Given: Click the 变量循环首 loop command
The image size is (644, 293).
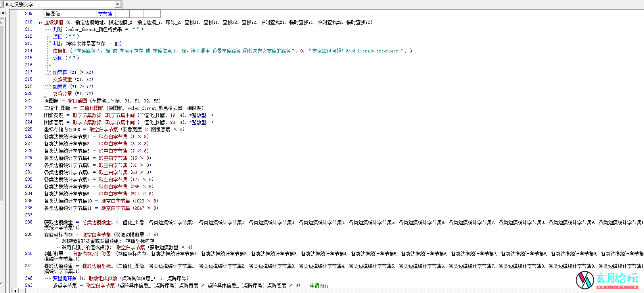Looking at the screenshot, I should click(65, 278).
